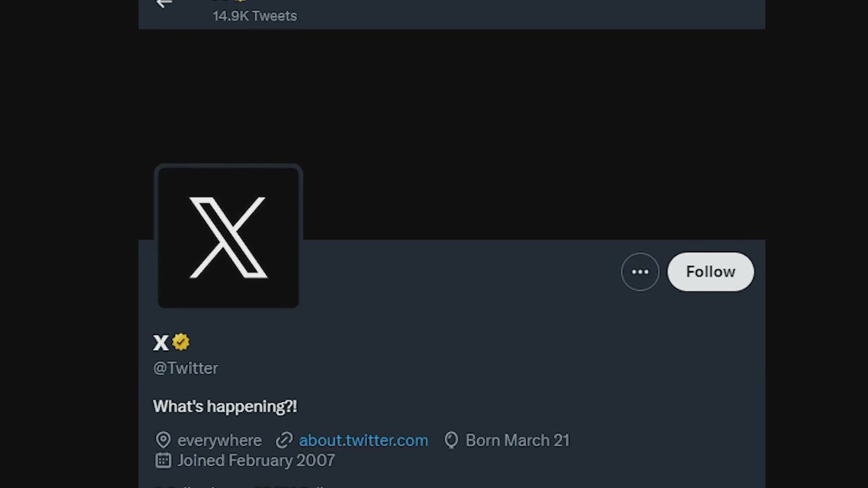
Task: Open the more options ellipsis menu
Action: click(x=640, y=272)
